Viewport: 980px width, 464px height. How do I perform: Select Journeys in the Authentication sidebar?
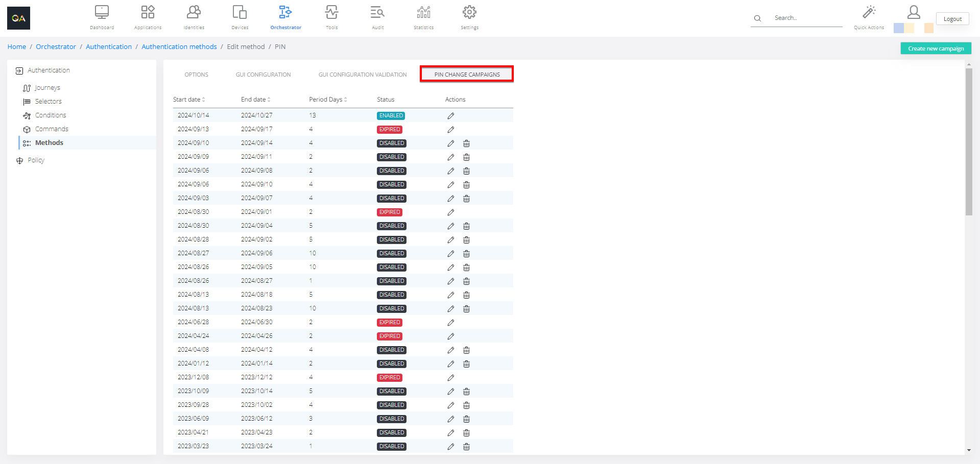[47, 88]
